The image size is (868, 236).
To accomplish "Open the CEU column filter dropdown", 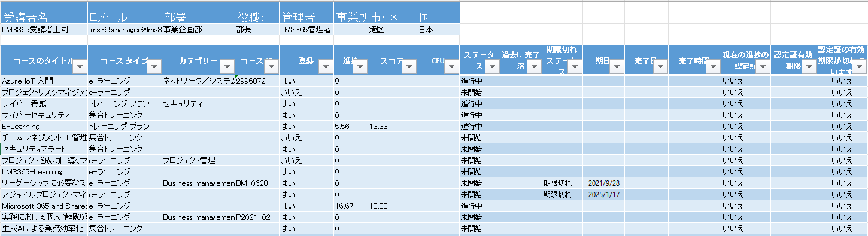I will click(x=451, y=66).
